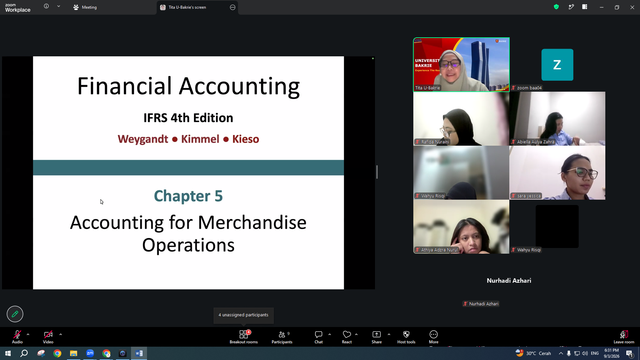Select the black Wahyu Risqi tile
The image size is (640, 360).
pyautogui.click(x=557, y=227)
